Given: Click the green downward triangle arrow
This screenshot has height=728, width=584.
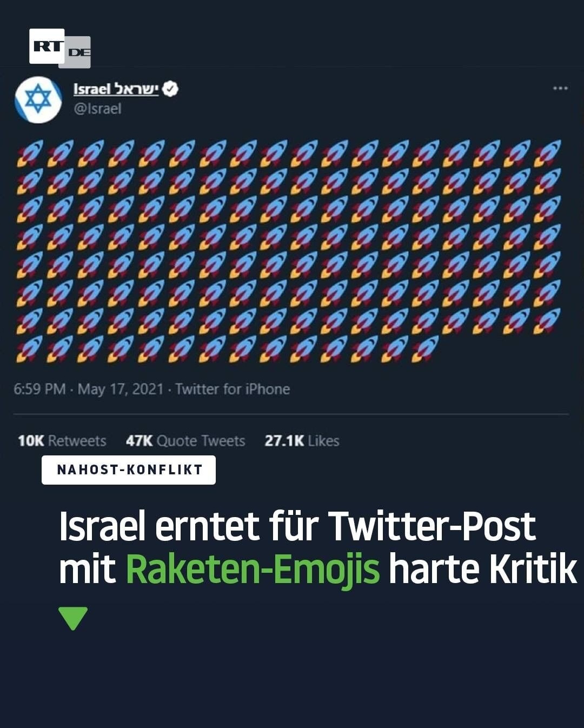Looking at the screenshot, I should tap(72, 618).
